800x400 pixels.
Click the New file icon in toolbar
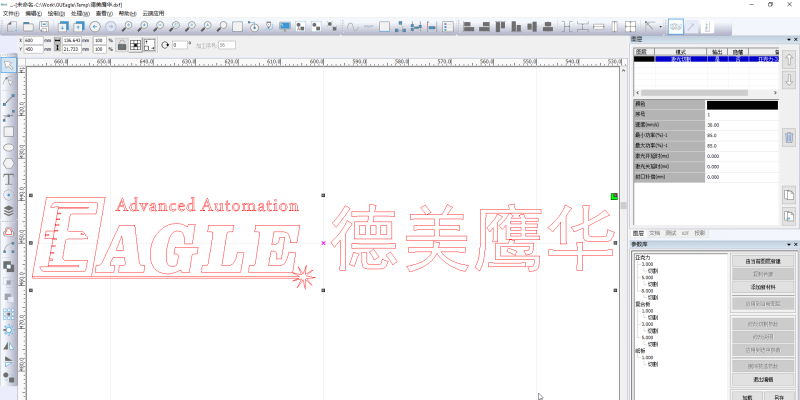pos(13,27)
